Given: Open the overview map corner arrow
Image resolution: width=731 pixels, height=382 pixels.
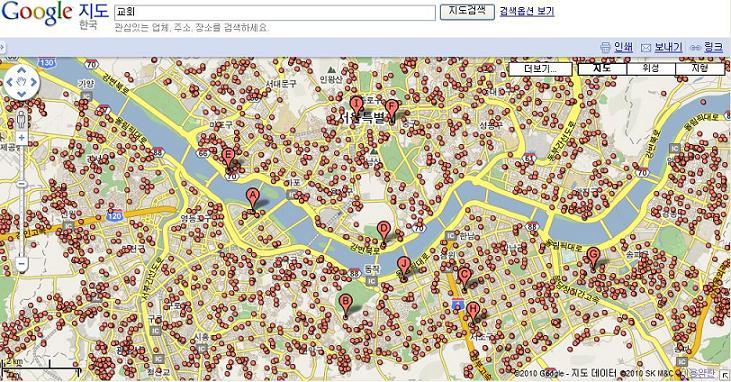Looking at the screenshot, I should 725,375.
